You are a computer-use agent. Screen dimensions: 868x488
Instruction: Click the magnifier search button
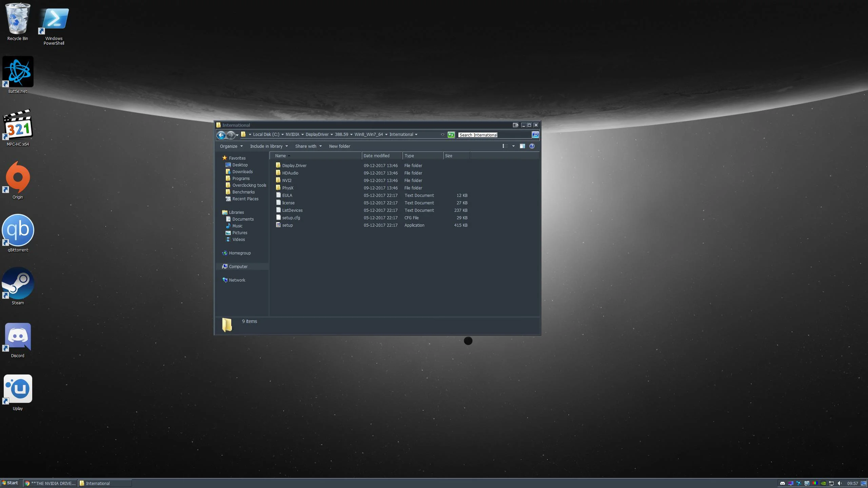click(x=535, y=135)
